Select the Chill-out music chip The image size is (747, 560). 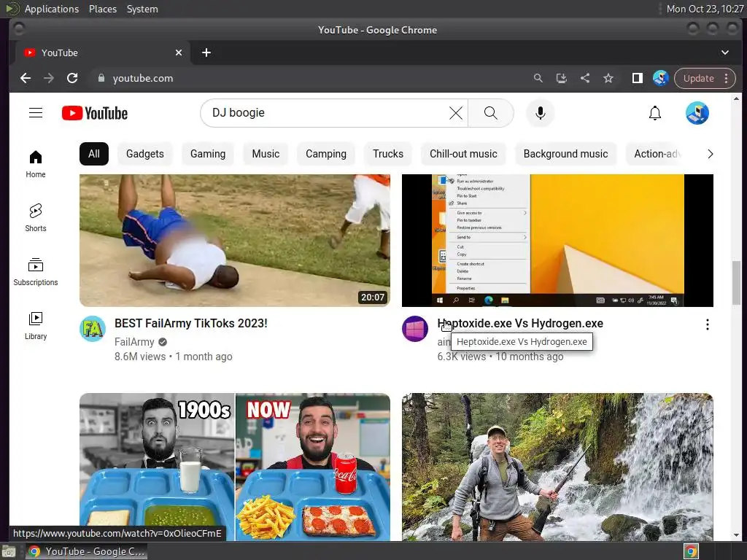tap(463, 154)
